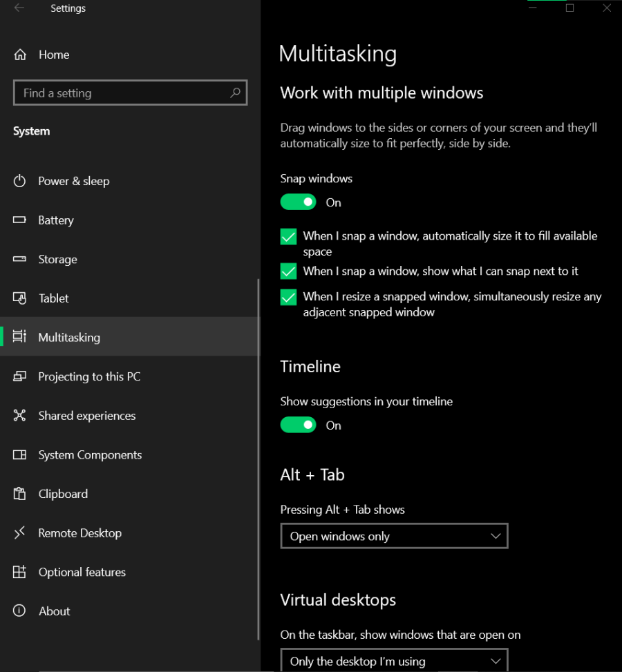Screen dimensions: 622x672
Task: Uncheck automatically size to fill available space
Action: pos(288,237)
